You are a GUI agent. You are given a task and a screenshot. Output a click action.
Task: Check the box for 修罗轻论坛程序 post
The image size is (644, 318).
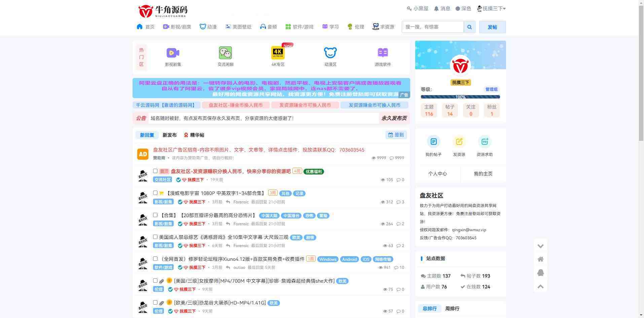pyautogui.click(x=155, y=259)
